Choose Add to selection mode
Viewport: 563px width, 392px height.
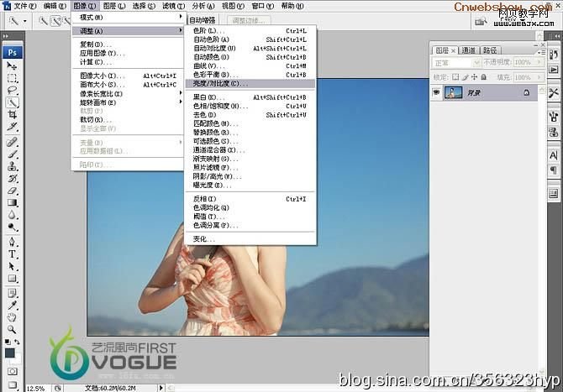pyautogui.click(x=55, y=21)
